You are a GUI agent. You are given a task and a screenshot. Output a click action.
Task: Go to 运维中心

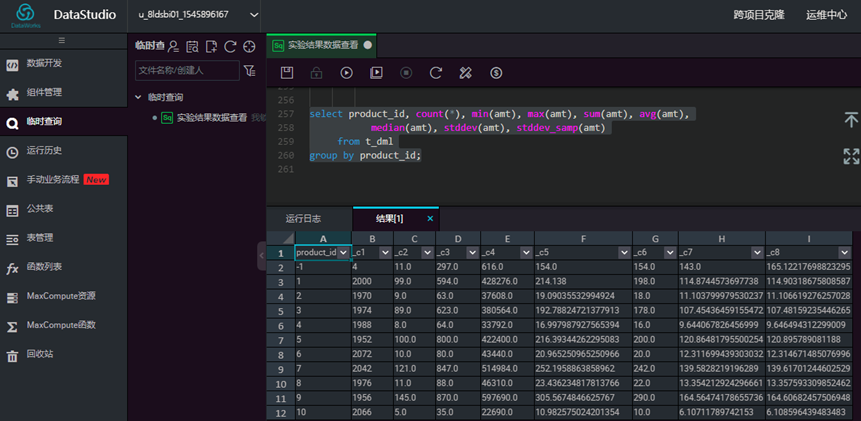(x=826, y=15)
